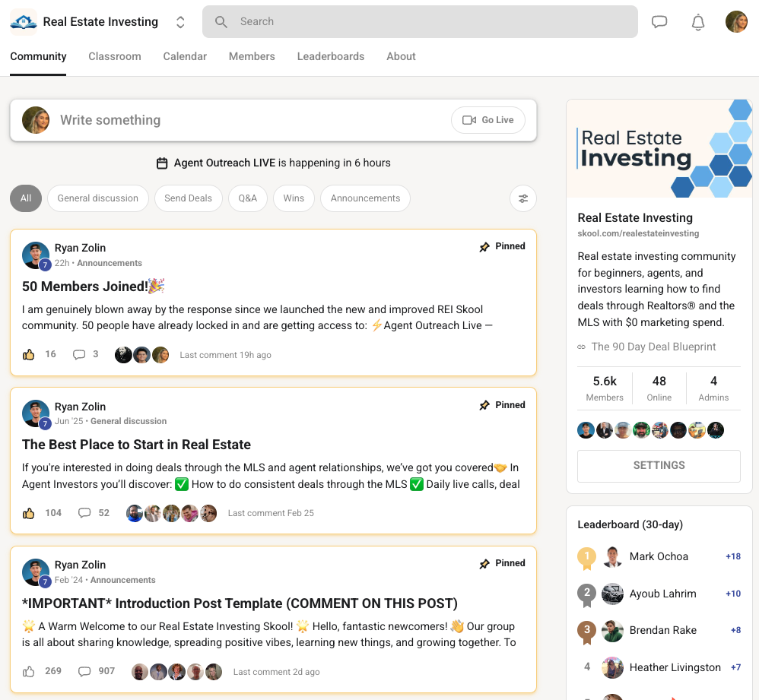Like the 50 Members Joined post
759x700 pixels.
(29, 355)
